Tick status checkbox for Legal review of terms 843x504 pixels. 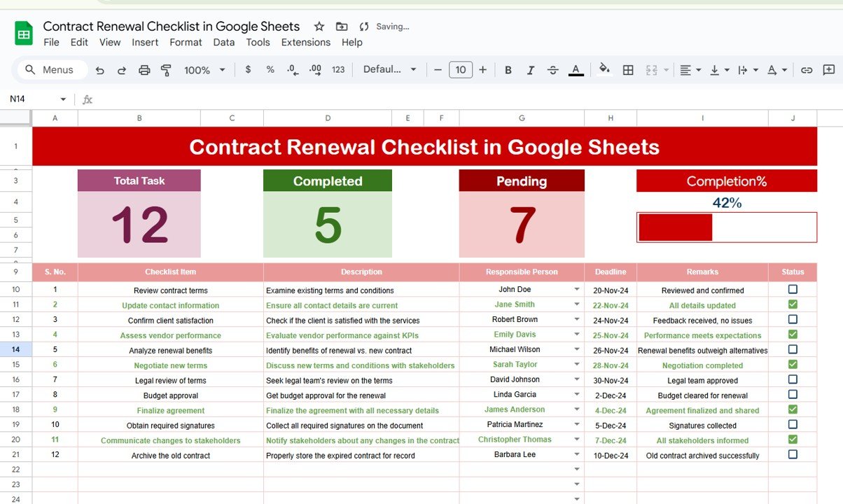[x=793, y=379]
